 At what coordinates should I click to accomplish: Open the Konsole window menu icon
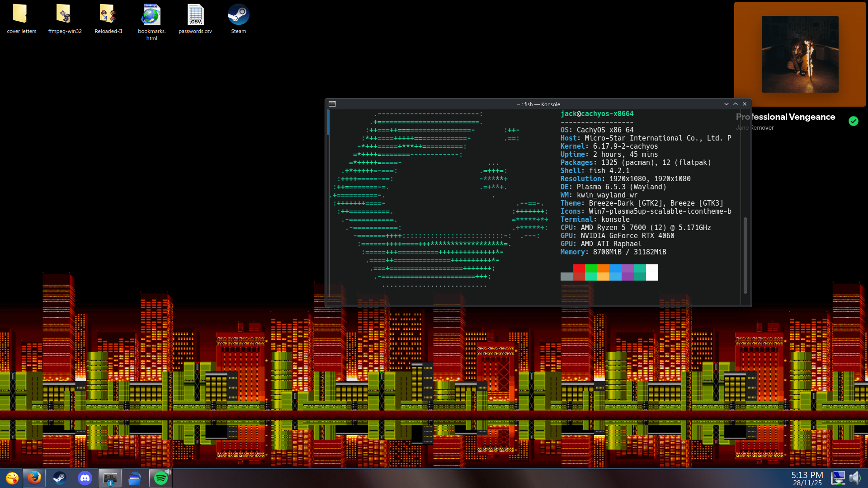tap(332, 104)
